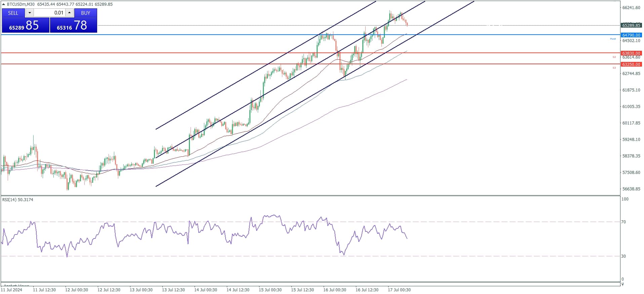Click the small red S3 label

[614, 68]
